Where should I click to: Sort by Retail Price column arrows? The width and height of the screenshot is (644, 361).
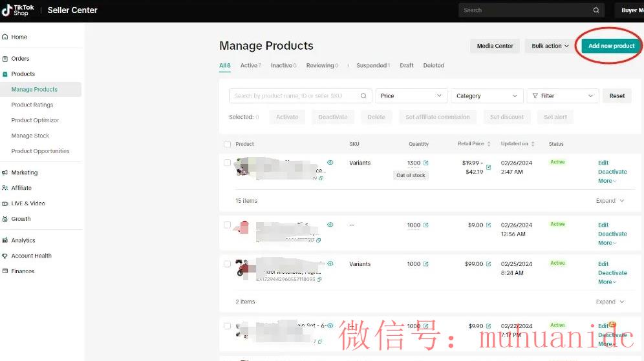[489, 144]
